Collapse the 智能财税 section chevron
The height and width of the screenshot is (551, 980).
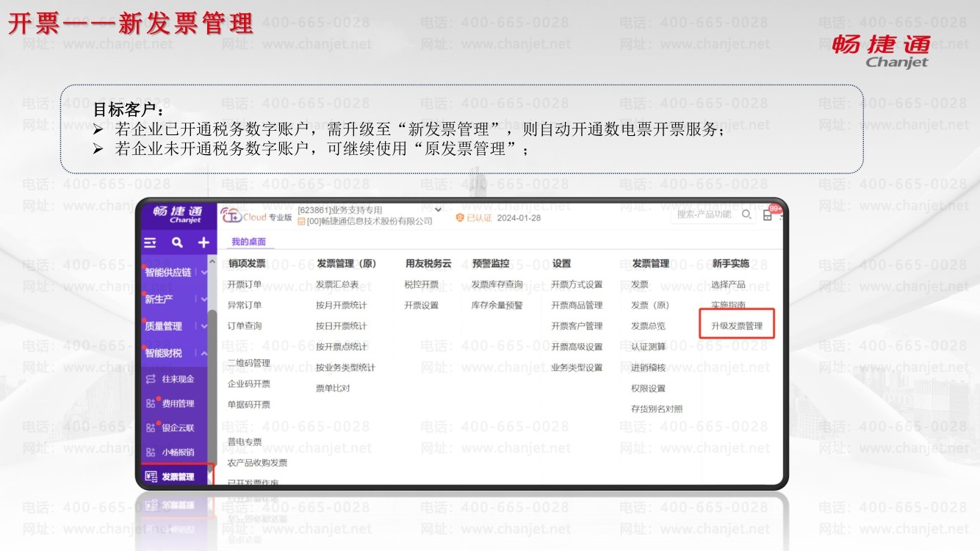pyautogui.click(x=203, y=353)
